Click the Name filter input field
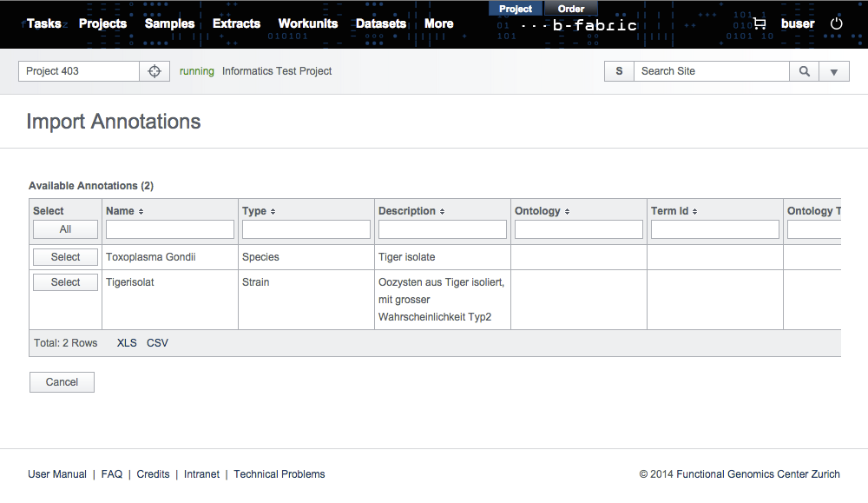This screenshot has width=868, height=503. [x=170, y=229]
